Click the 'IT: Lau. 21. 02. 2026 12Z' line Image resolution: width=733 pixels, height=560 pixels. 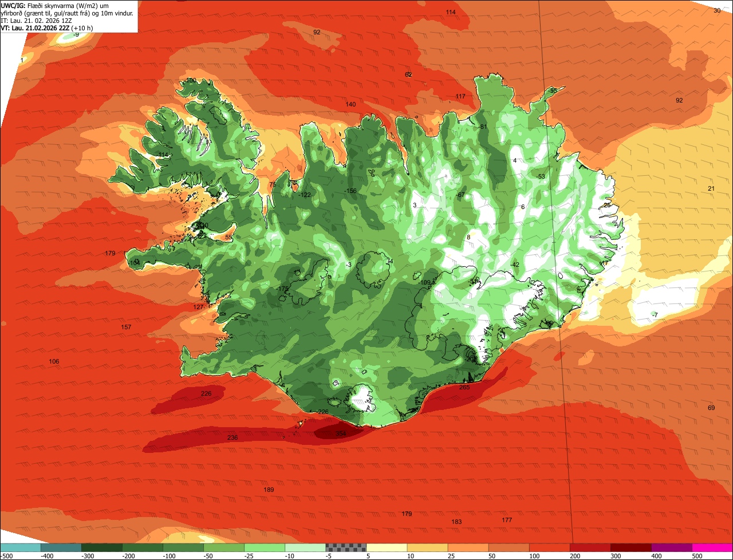(37, 20)
